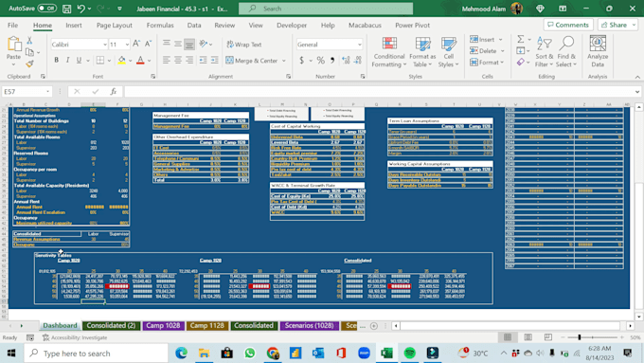Open the File menu

point(12,25)
